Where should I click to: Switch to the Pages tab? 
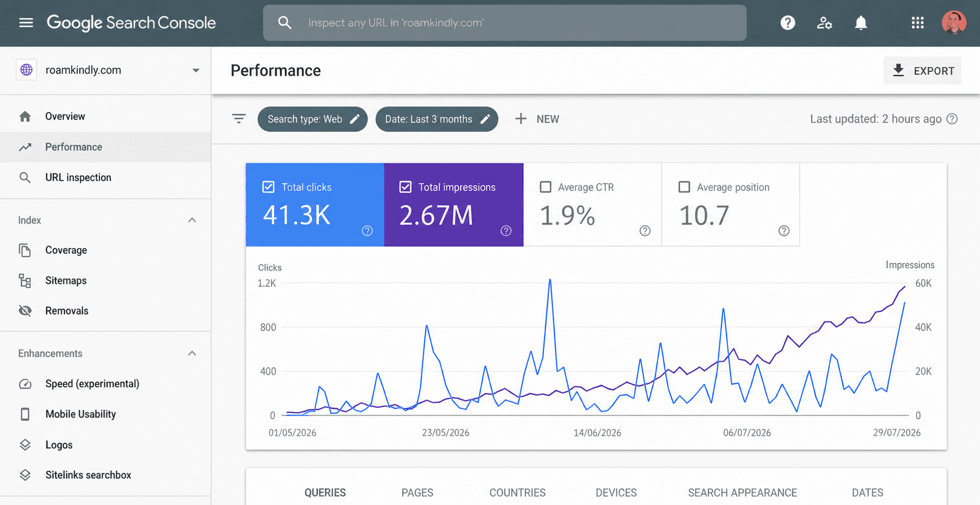[x=417, y=493]
